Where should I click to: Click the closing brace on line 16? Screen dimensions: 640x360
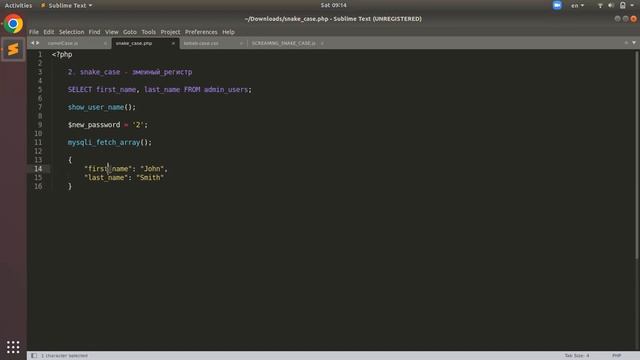(x=70, y=186)
